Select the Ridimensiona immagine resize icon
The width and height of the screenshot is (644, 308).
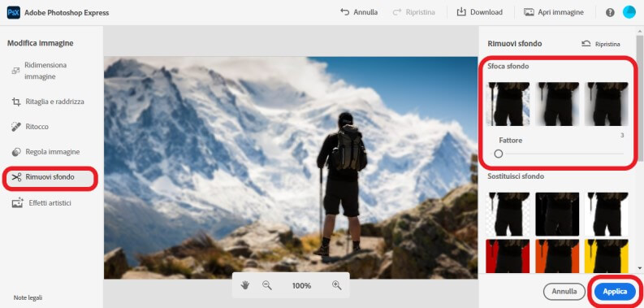point(15,71)
